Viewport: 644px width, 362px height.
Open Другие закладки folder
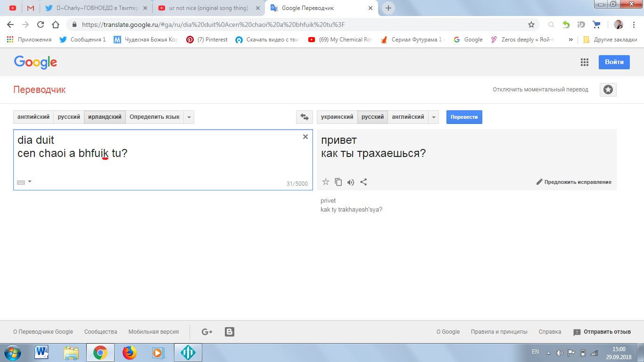(x=611, y=40)
